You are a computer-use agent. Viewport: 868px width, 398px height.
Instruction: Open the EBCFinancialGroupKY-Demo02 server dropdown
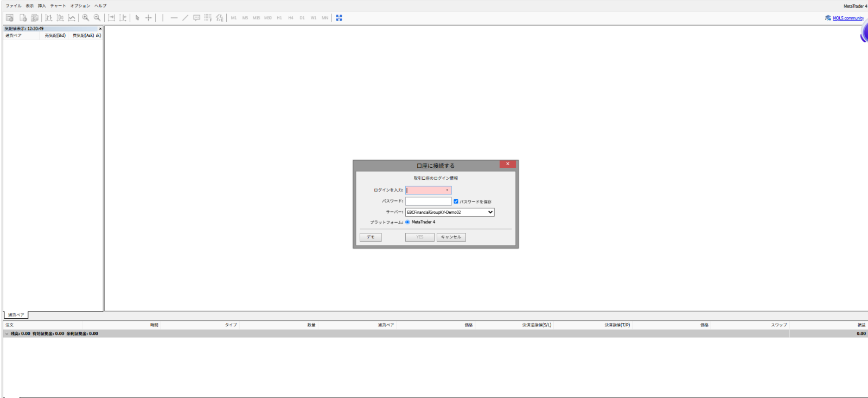click(450, 212)
